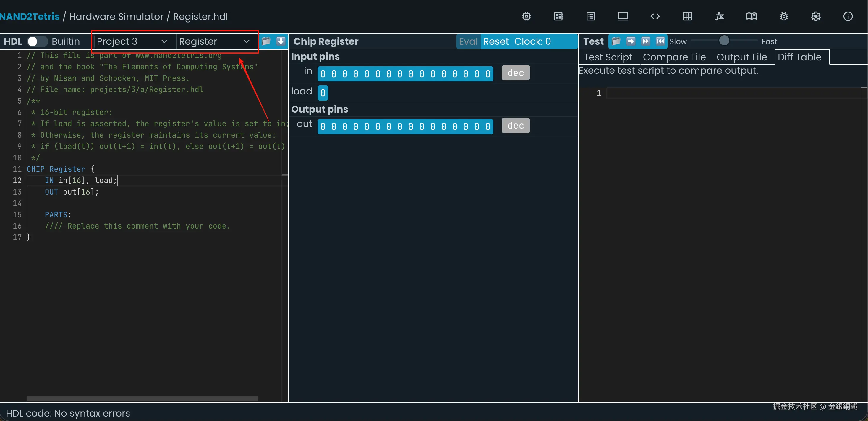Click the Clock: 0 button
The width and height of the screenshot is (868, 421).
click(x=532, y=41)
